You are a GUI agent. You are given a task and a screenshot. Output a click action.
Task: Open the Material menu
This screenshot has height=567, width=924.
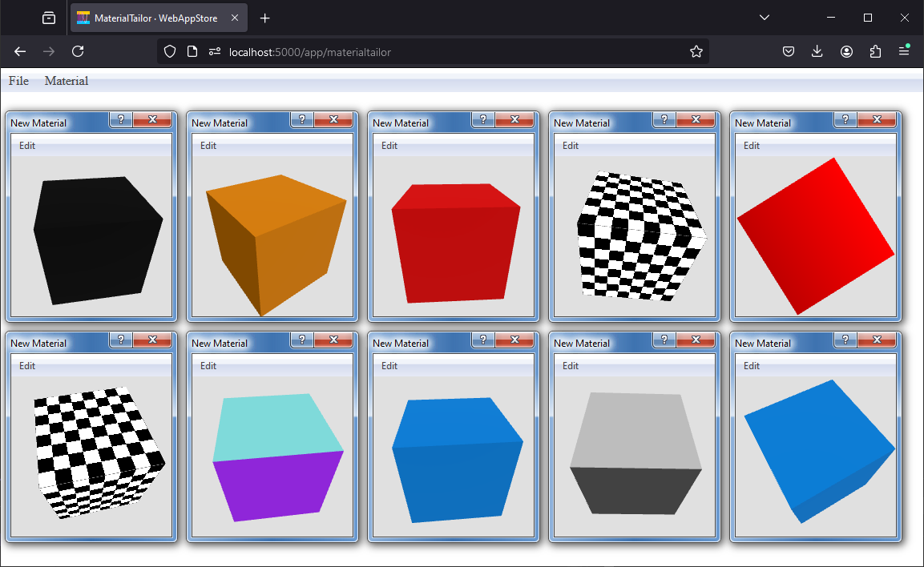[67, 81]
